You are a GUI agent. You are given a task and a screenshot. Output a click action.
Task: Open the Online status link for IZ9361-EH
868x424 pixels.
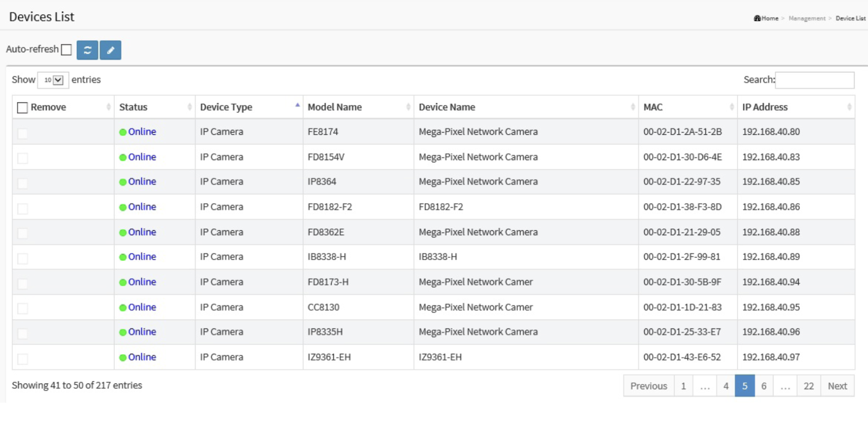[x=142, y=357]
